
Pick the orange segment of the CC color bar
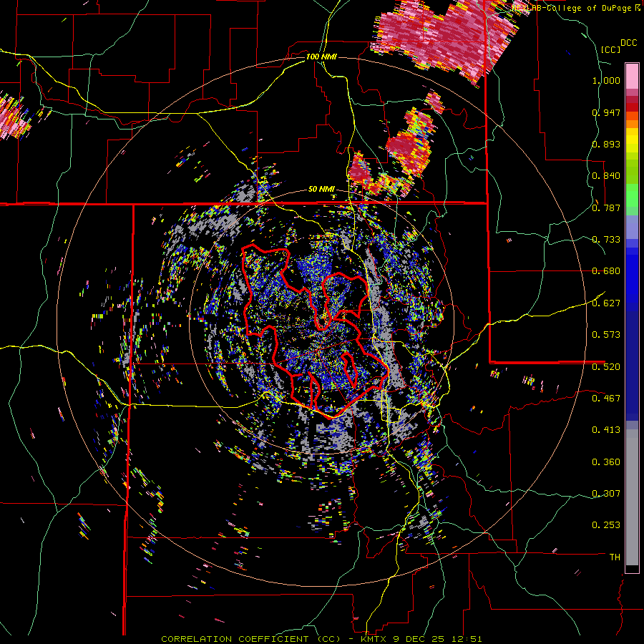coord(632,124)
